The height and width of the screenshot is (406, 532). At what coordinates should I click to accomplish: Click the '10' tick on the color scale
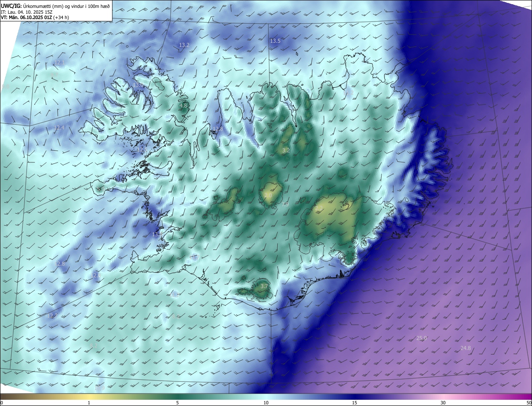[x=266, y=403]
